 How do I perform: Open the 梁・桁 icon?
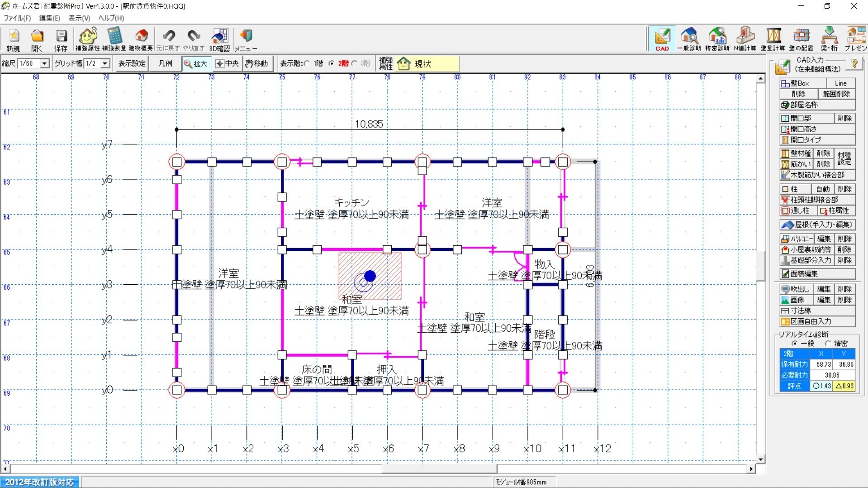click(x=829, y=39)
